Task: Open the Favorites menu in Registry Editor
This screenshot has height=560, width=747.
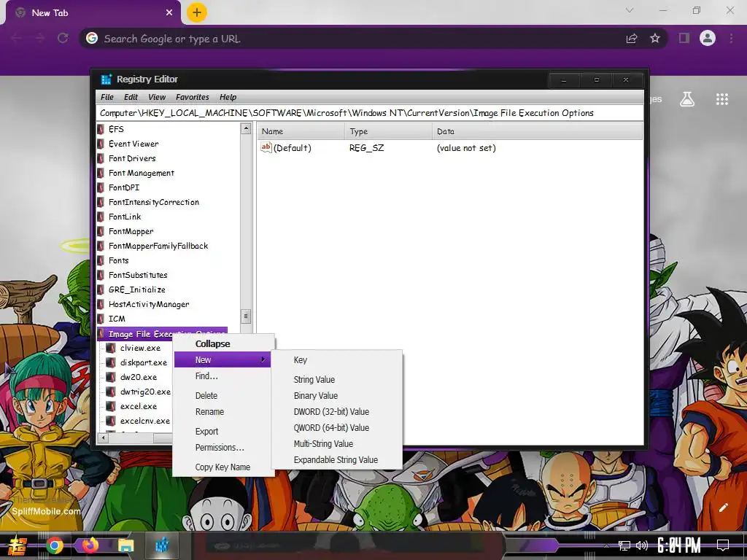Action: 193,97
